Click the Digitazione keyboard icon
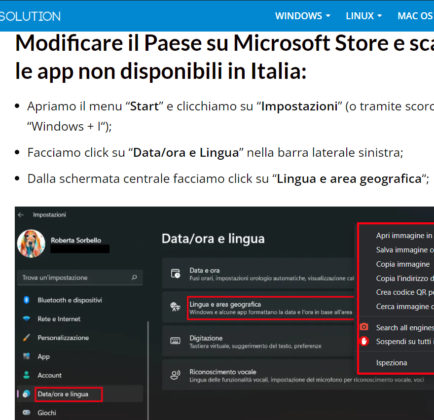 coord(175,341)
